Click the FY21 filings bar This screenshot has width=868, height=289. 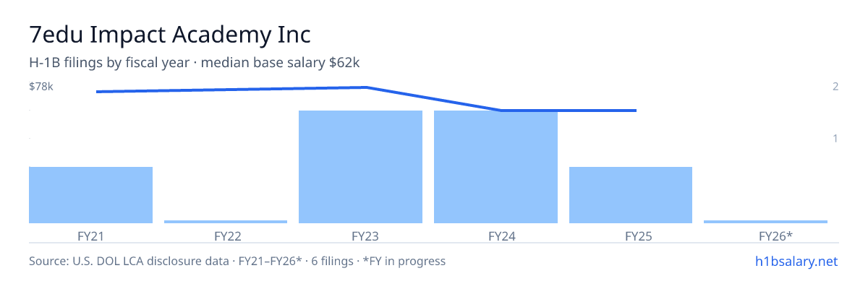tap(90, 195)
